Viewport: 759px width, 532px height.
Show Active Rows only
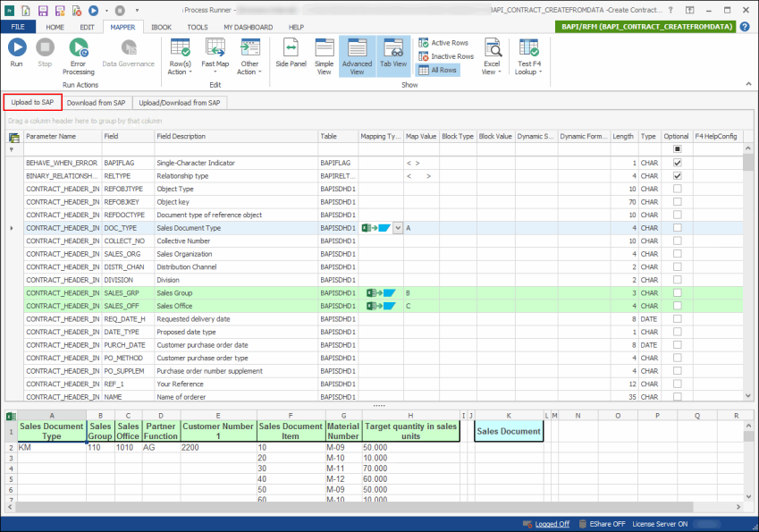pos(443,43)
